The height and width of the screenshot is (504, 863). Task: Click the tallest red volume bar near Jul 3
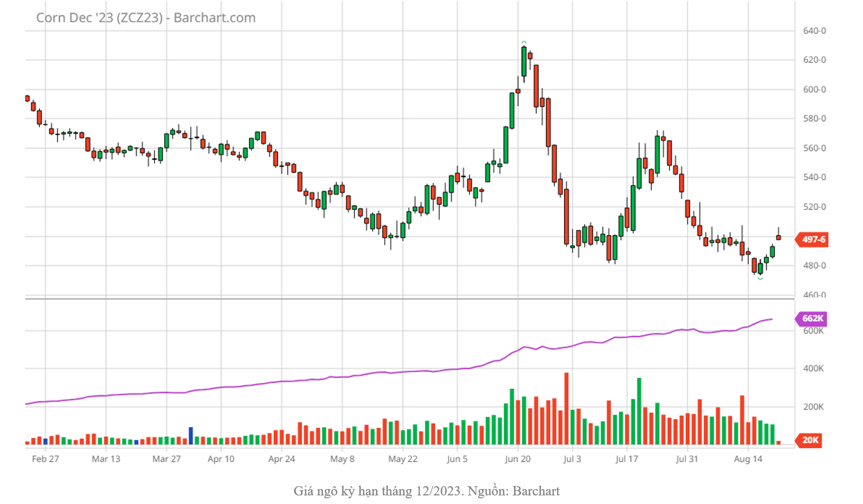click(x=566, y=409)
